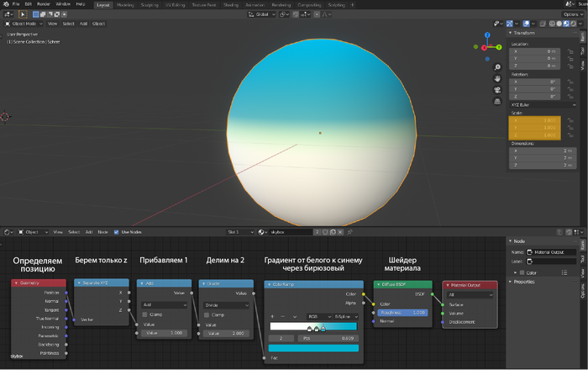Open the File menu
The width and height of the screenshot is (588, 370).
click(x=16, y=4)
